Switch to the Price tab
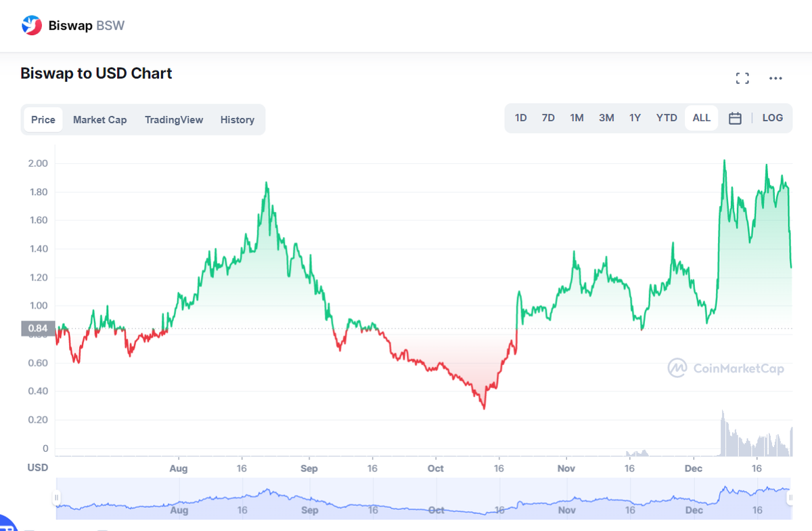 [43, 120]
